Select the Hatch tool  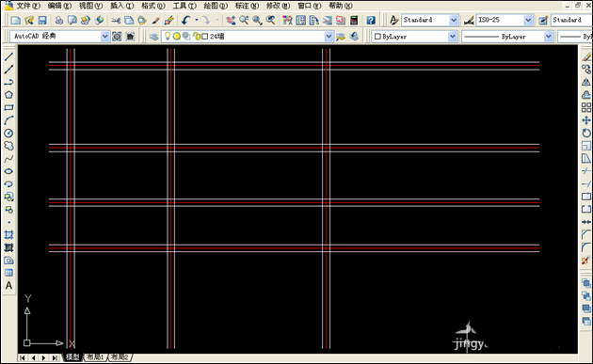coord(8,235)
